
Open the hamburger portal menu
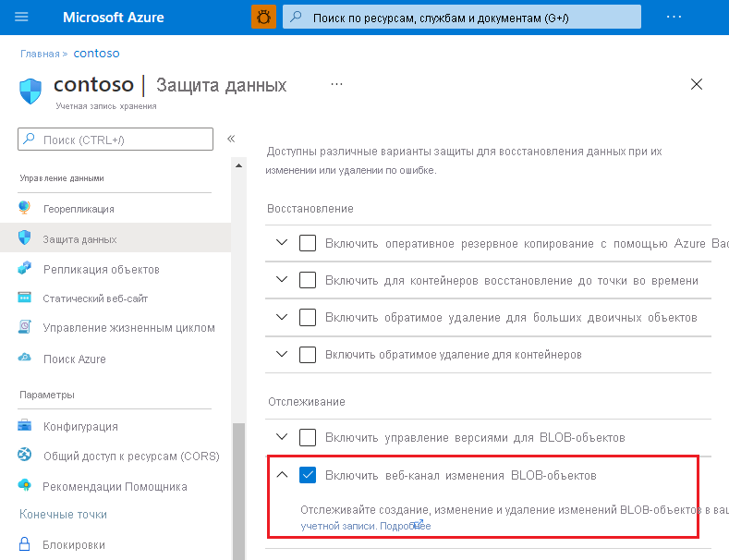pos(21,18)
